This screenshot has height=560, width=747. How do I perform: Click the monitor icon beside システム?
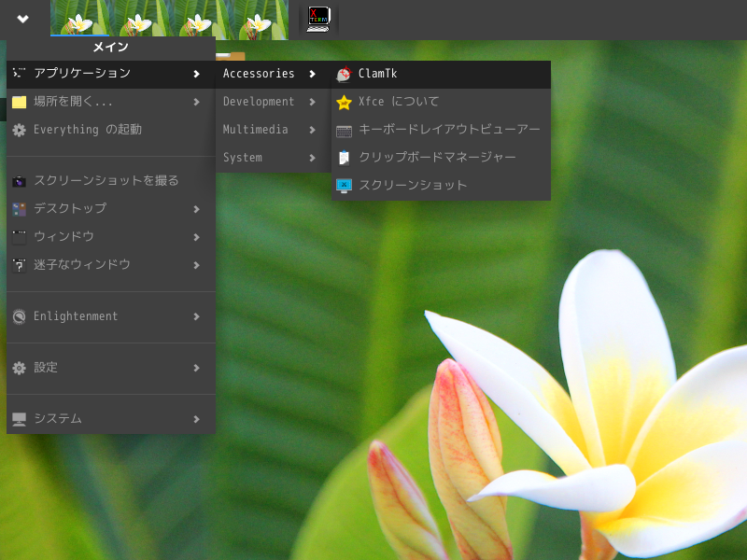pyautogui.click(x=19, y=419)
